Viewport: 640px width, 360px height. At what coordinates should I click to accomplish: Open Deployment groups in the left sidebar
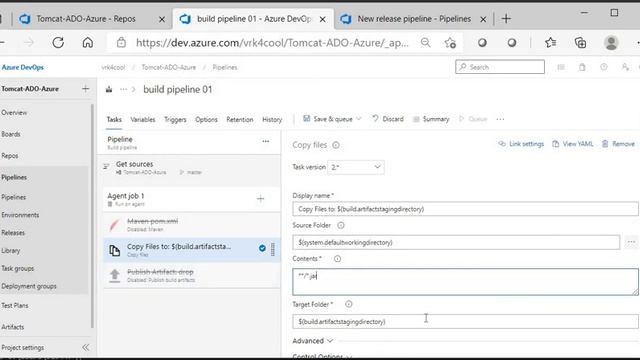(29, 286)
